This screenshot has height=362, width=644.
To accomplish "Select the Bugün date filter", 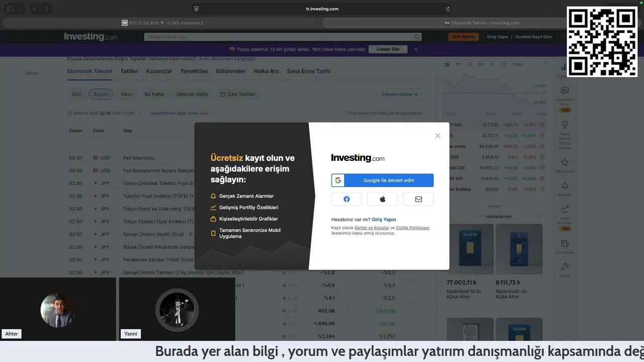I will pos(101,94).
